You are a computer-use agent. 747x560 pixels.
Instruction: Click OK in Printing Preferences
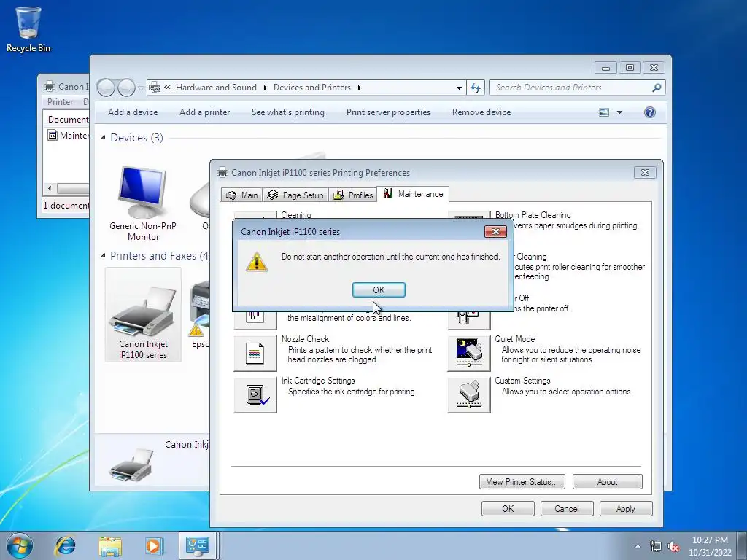[508, 508]
